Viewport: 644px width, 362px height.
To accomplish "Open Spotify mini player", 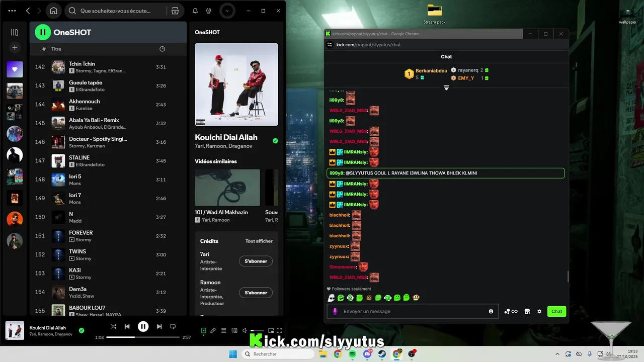I will 271,330.
